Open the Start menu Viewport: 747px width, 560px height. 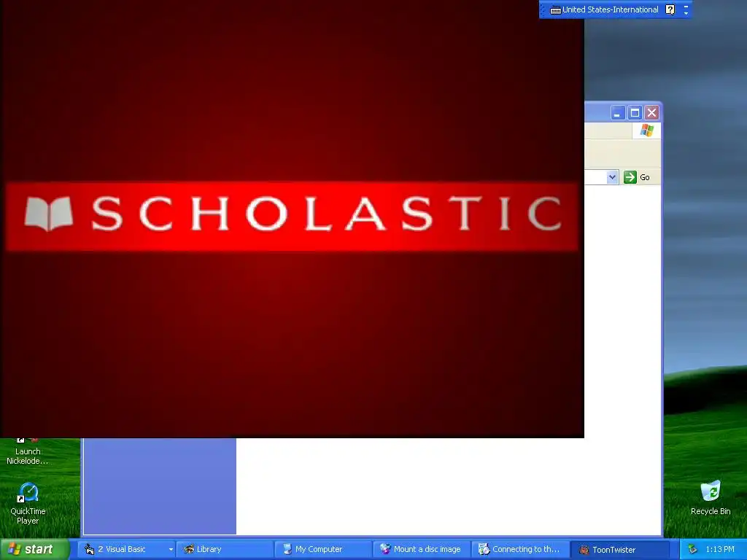(x=35, y=549)
